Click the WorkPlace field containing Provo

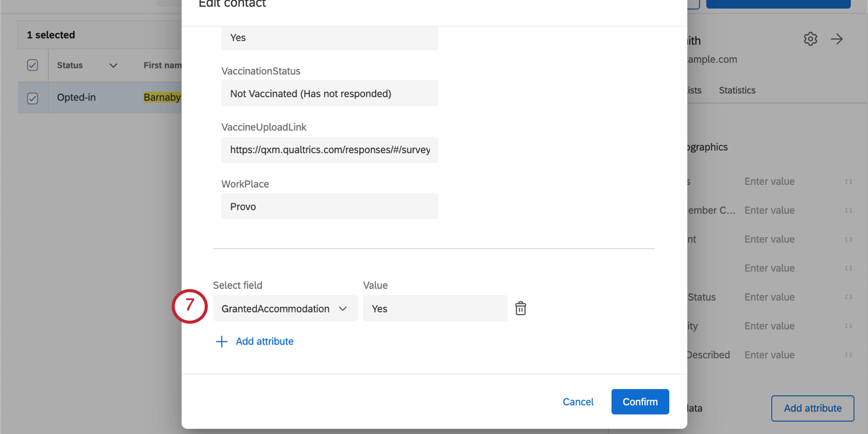pyautogui.click(x=329, y=206)
